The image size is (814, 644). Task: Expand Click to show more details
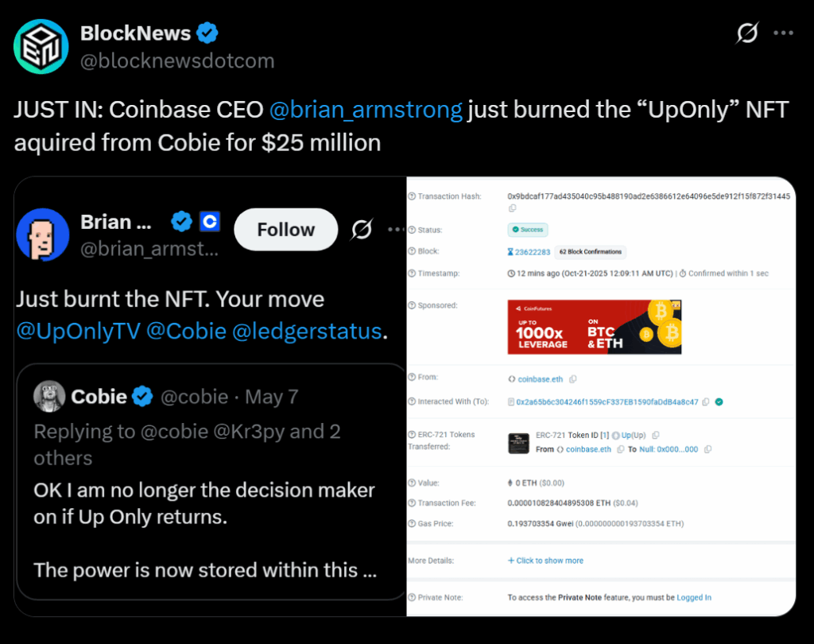(x=545, y=561)
